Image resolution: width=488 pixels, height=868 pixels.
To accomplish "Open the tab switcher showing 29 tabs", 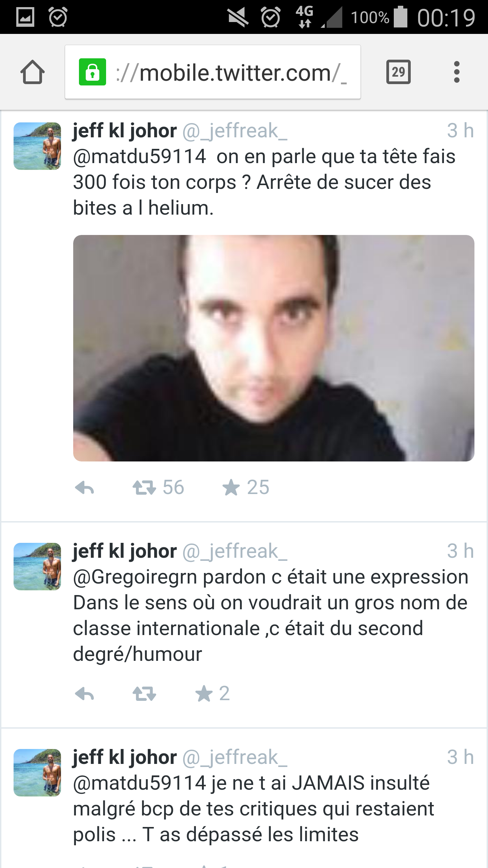I will click(399, 72).
